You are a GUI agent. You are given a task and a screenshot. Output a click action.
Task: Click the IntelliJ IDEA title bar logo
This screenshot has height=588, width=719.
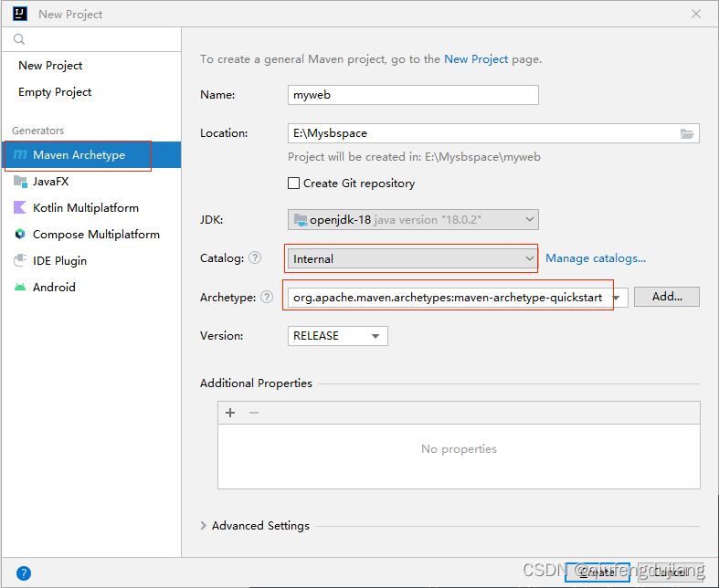(x=20, y=14)
